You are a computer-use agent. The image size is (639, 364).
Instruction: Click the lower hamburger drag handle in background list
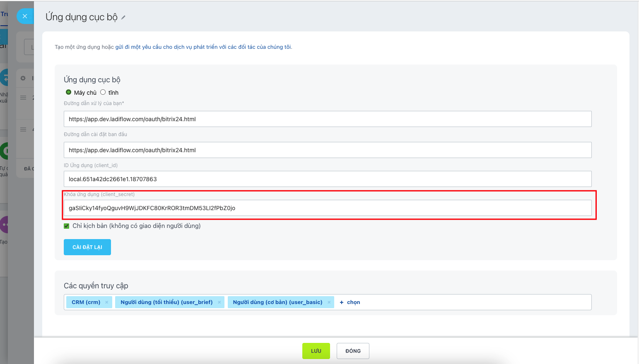(23, 129)
